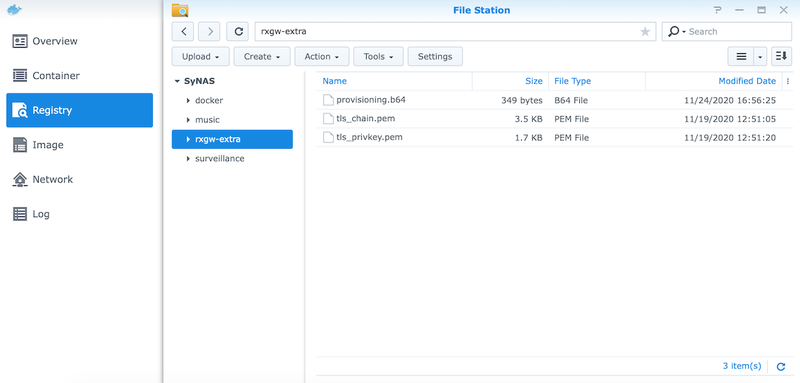Click the B64 File type cell
Viewport: 800px width, 383px height.
pyautogui.click(x=571, y=100)
